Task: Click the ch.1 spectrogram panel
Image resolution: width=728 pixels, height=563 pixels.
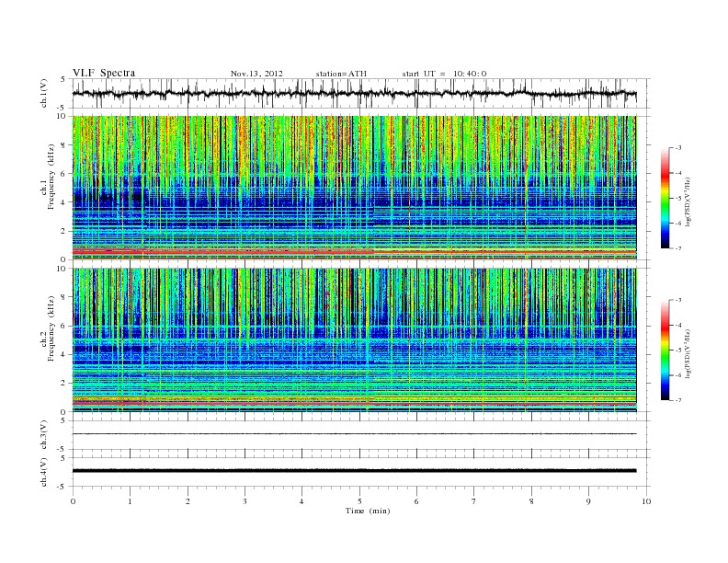Action: point(354,188)
